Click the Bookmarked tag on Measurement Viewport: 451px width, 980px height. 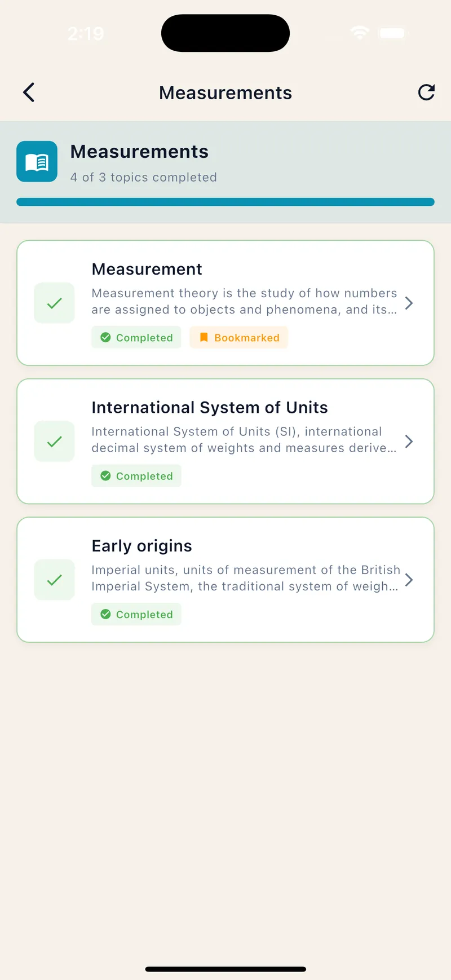(x=239, y=338)
